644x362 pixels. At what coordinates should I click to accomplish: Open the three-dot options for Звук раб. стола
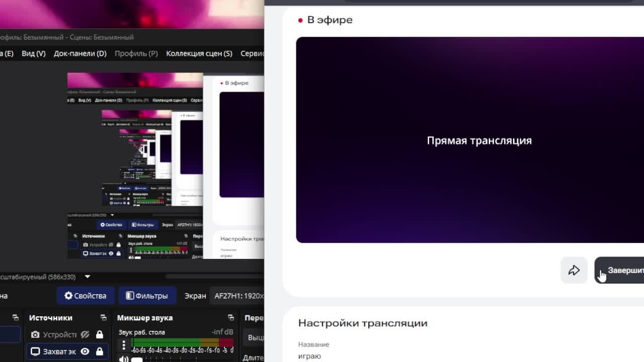[124, 345]
